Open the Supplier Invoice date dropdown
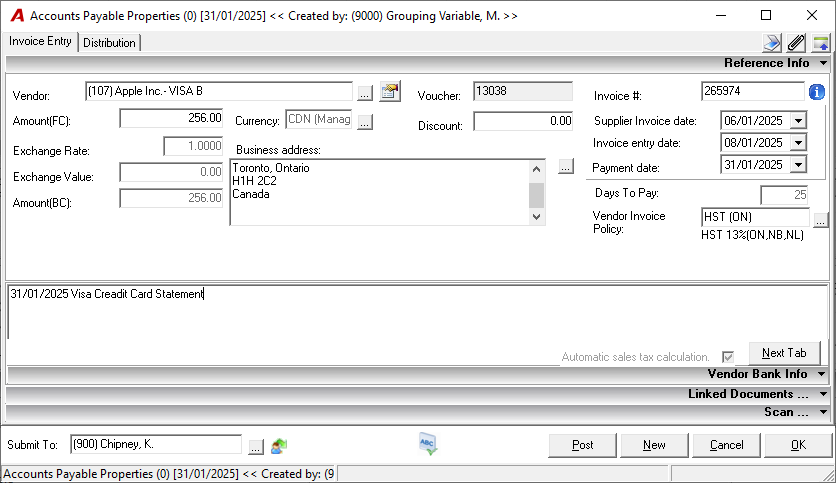Screen dimensions: 836x483 coord(798,121)
